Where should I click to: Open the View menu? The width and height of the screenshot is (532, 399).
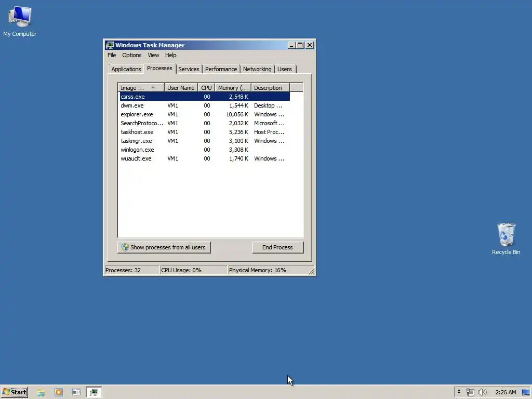coord(153,55)
